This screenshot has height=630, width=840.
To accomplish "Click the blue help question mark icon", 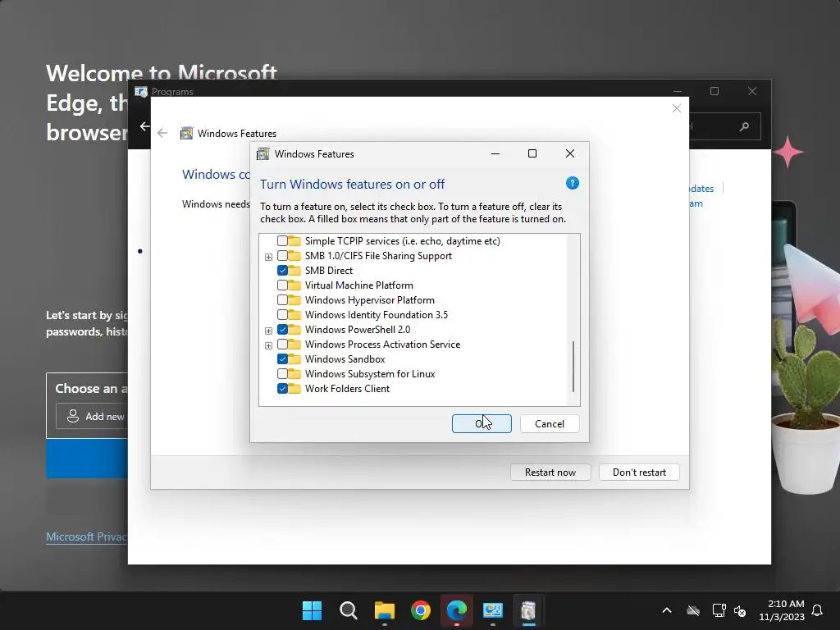I will coord(572,183).
